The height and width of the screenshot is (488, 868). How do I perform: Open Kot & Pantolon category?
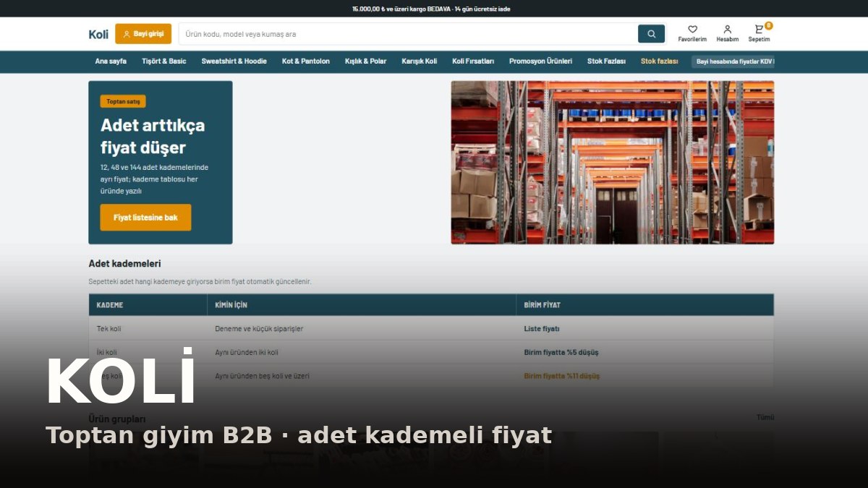306,61
